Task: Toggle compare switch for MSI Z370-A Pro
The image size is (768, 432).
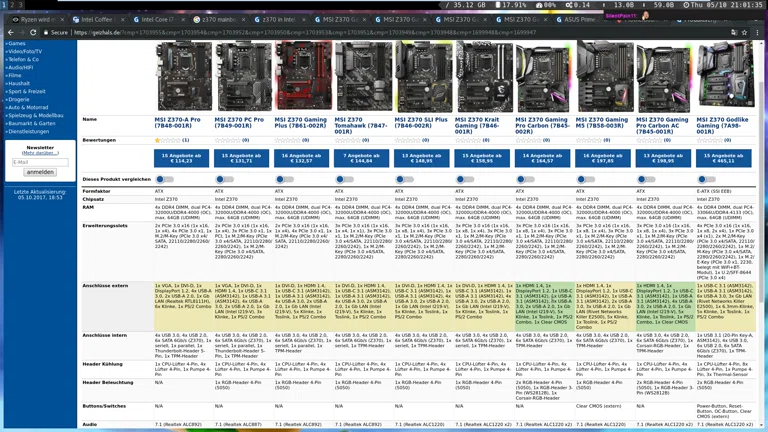Action: point(165,179)
